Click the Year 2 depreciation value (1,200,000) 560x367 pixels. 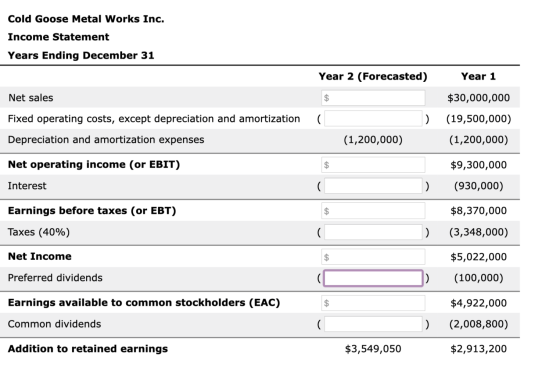(373, 140)
